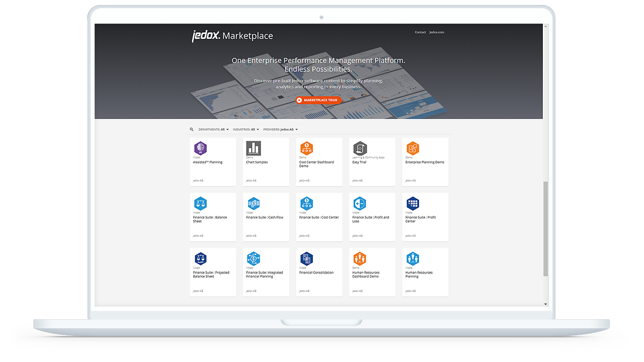Viewport: 644px width, 362px height.
Task: Open the Cost Center Dashboard Demo icon
Action: click(306, 148)
